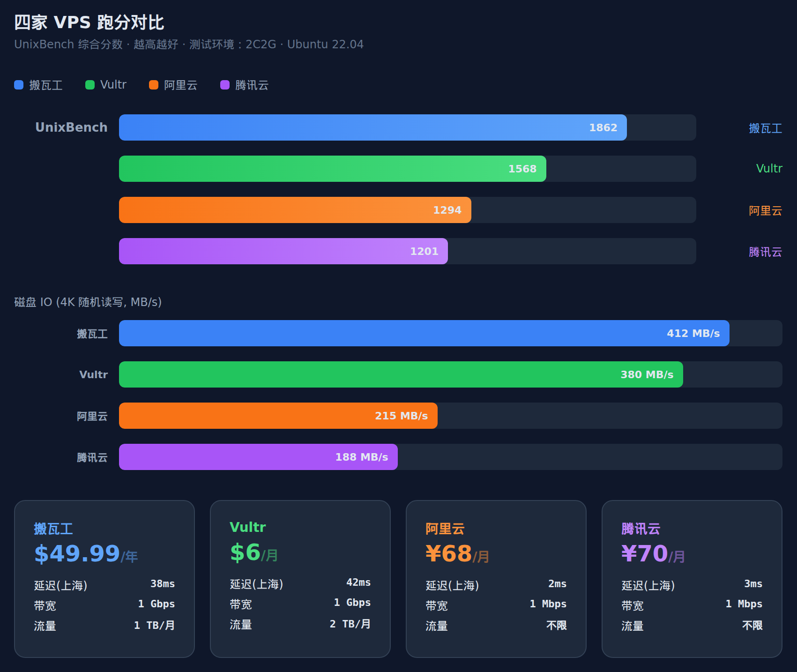Click the 磁盘 IO section heading
The image size is (797, 672).
(88, 302)
